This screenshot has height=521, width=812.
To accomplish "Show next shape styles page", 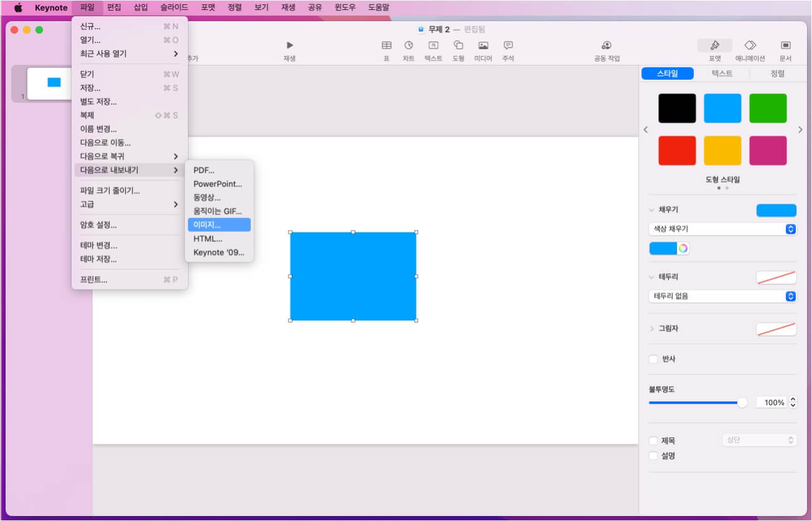I will coord(800,130).
